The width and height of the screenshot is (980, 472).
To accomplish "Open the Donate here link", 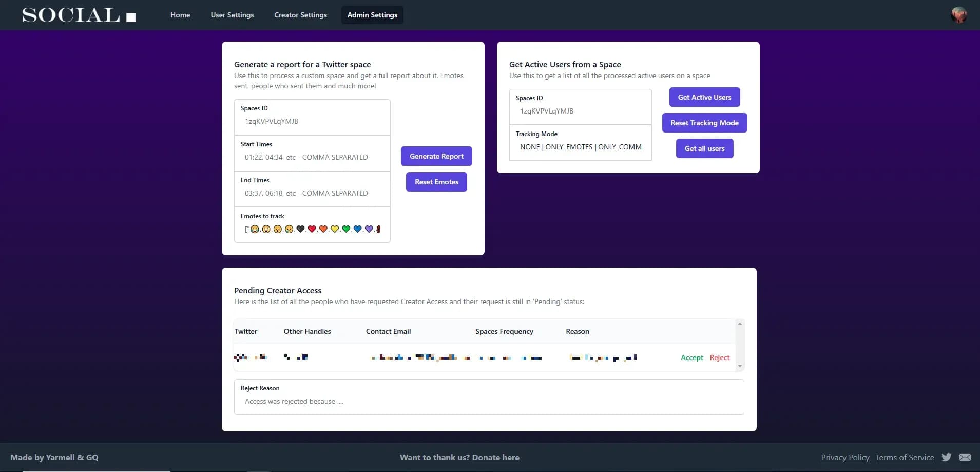I will [495, 457].
